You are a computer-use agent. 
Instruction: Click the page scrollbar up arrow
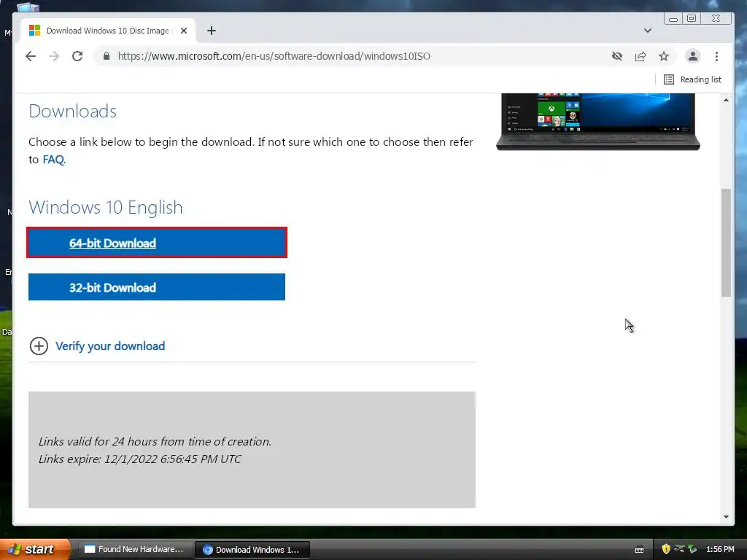point(726,100)
